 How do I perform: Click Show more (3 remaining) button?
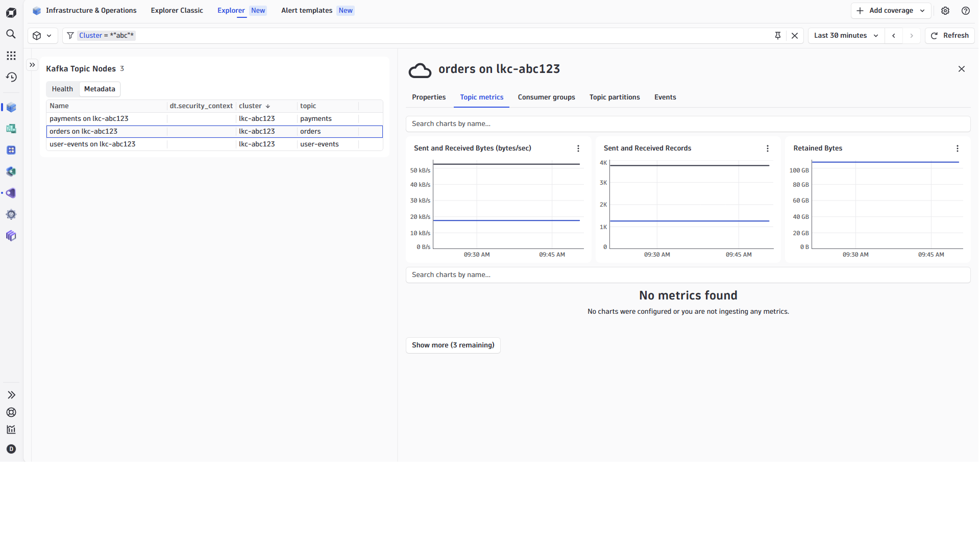(x=453, y=345)
